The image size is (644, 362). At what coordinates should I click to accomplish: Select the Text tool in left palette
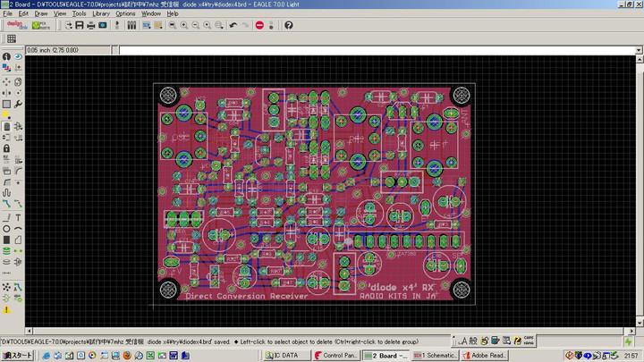pyautogui.click(x=19, y=216)
